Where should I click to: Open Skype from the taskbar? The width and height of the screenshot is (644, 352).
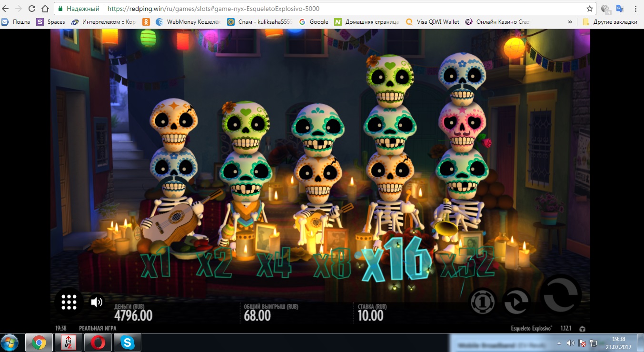point(128,342)
